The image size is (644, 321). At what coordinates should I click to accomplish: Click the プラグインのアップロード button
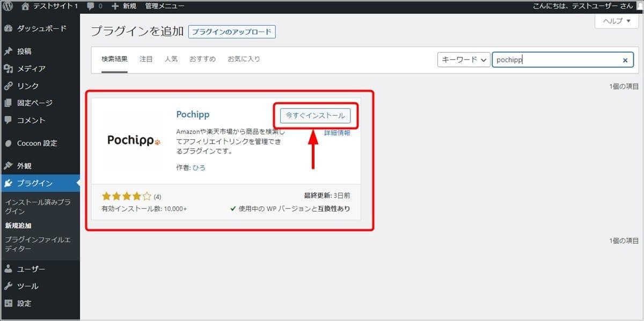[232, 32]
